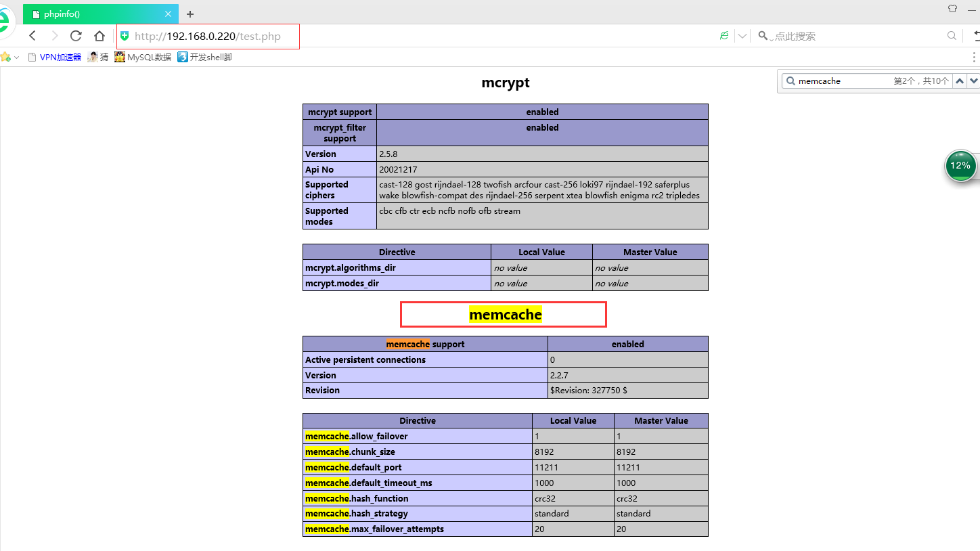This screenshot has height=551, width=980.
Task: Expand the favorites star dropdown arrow
Action: click(x=17, y=58)
